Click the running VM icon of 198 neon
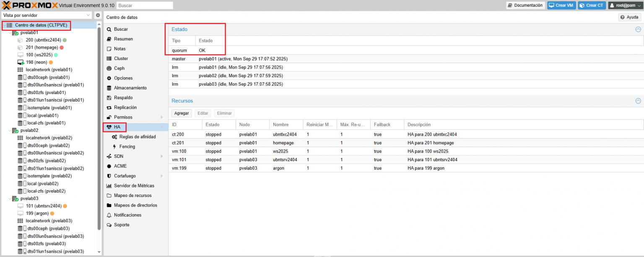Viewport: 644px width, 257px height. [x=21, y=62]
